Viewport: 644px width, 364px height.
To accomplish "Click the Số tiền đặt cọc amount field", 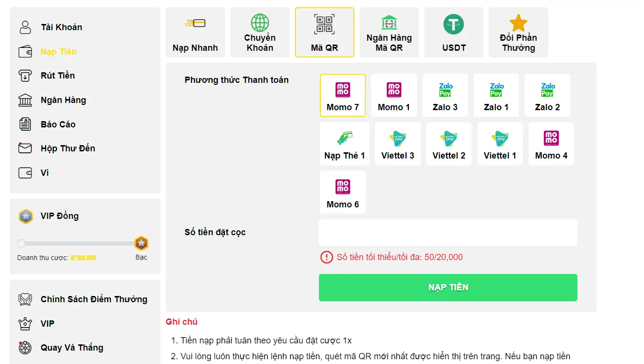I will click(x=448, y=232).
